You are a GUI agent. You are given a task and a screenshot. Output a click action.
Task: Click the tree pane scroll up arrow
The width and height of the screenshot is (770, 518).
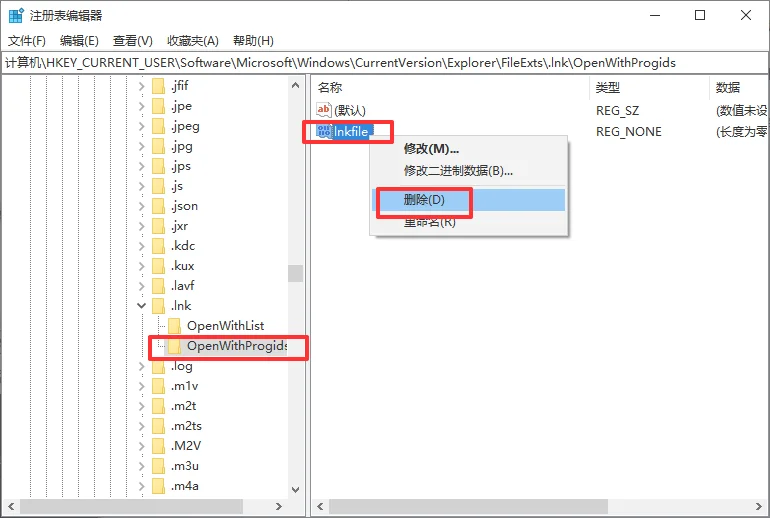point(295,85)
